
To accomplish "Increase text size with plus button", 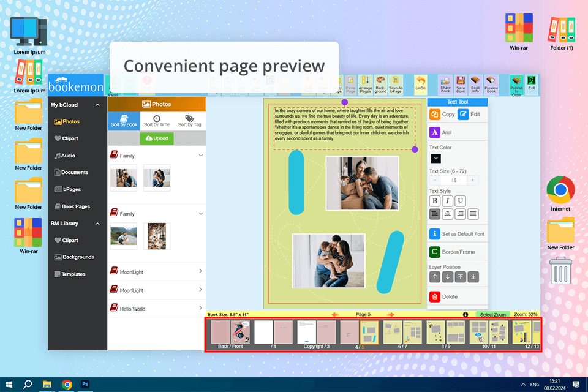I will click(x=472, y=181).
